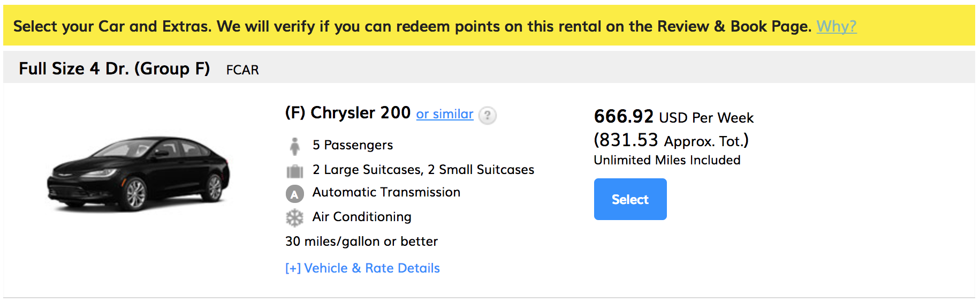Click the question mark help icon

pyautogui.click(x=487, y=115)
